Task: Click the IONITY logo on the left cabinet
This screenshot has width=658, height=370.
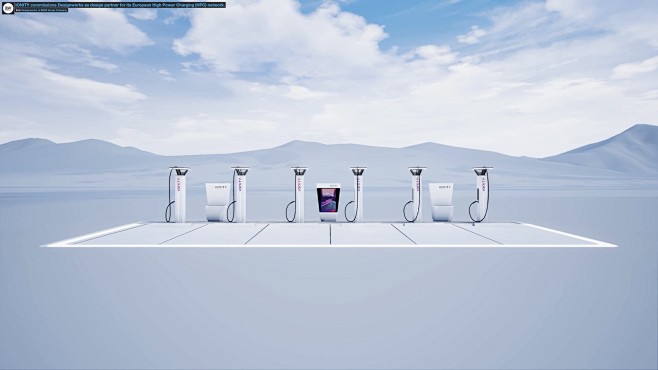Action: (x=221, y=187)
